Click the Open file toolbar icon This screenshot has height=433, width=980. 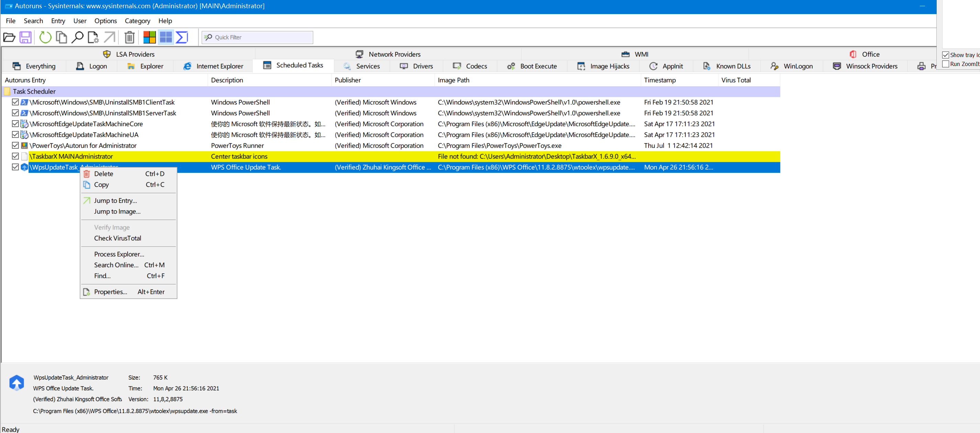pyautogui.click(x=9, y=37)
